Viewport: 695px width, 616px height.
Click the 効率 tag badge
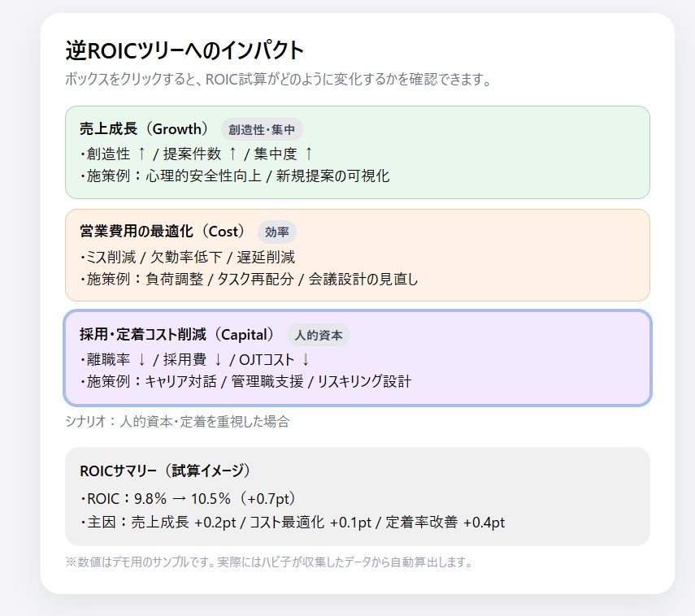click(277, 232)
